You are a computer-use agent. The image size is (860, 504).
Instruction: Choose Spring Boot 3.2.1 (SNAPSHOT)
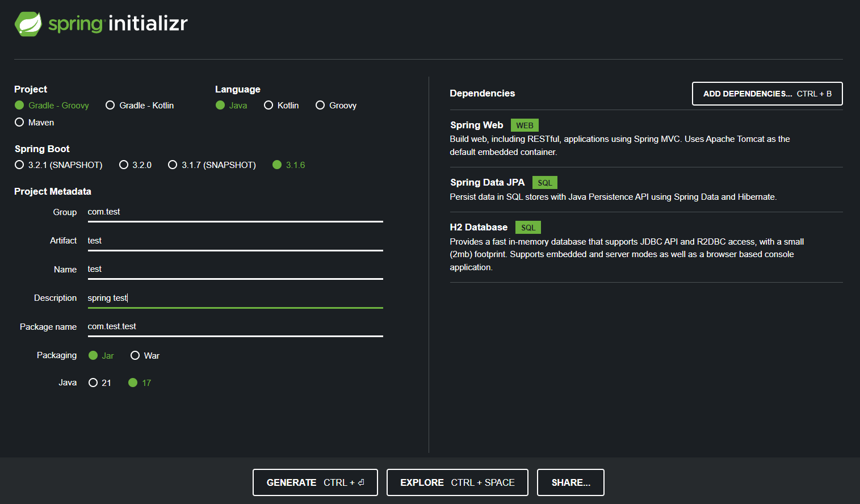[x=58, y=165]
